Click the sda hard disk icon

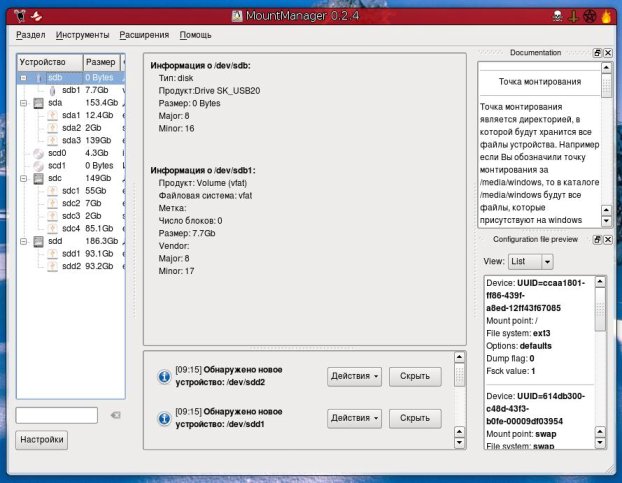pyautogui.click(x=38, y=103)
